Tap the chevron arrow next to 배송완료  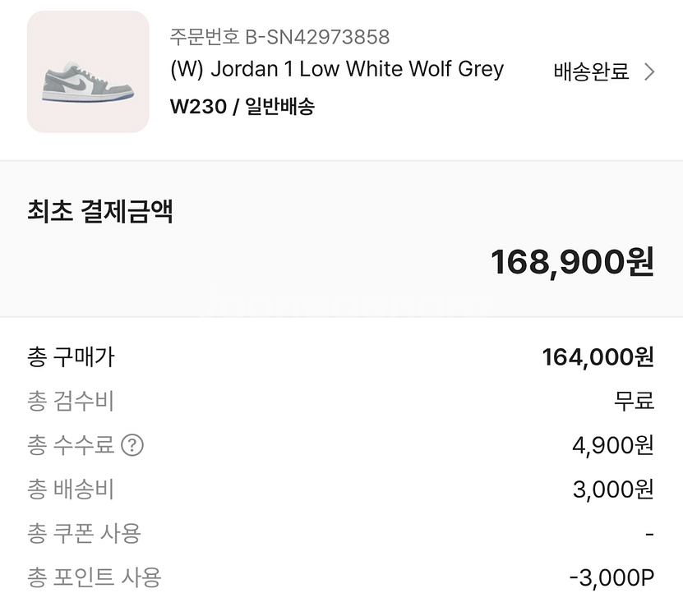pyautogui.click(x=649, y=72)
